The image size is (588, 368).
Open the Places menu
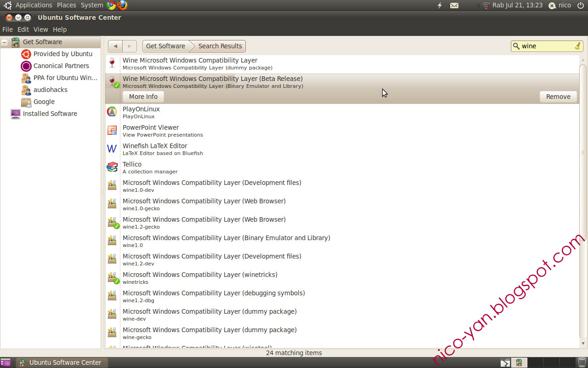click(x=67, y=5)
